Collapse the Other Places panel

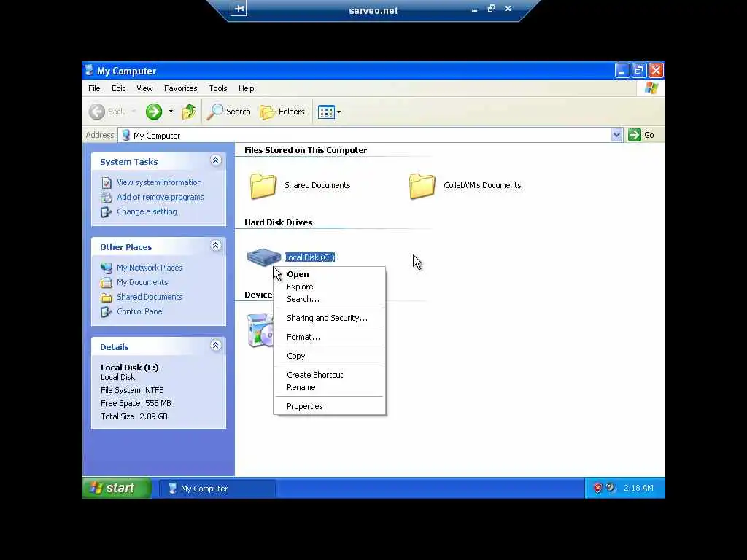215,246
